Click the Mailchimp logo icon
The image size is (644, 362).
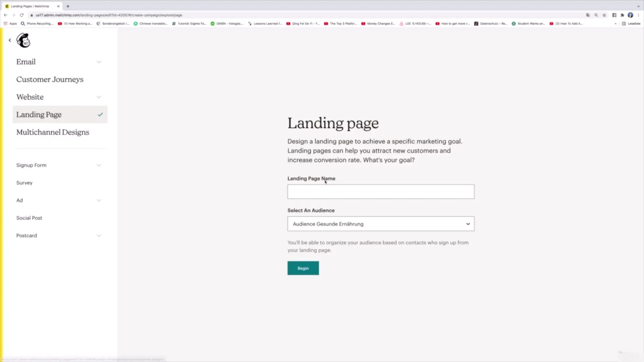coord(23,40)
